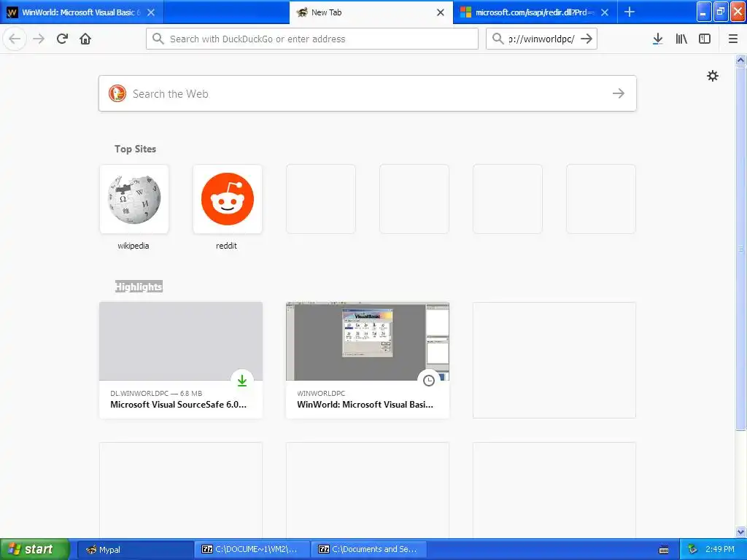Viewport: 747px width, 560px height.
Task: Click the scrollbar down arrow
Action: (x=740, y=532)
